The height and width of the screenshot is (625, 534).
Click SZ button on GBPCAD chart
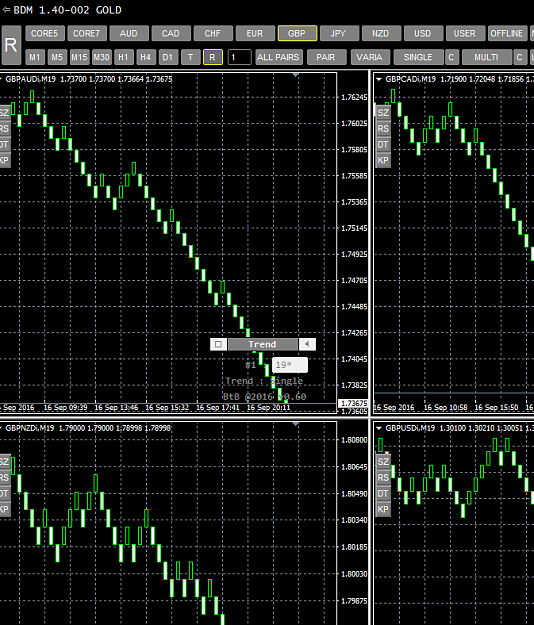click(x=383, y=113)
